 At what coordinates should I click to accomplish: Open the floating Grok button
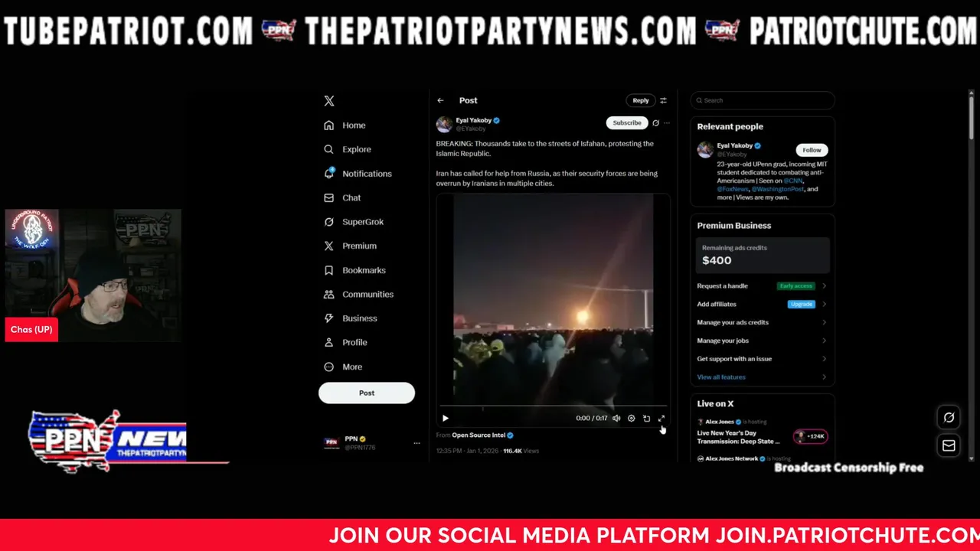pyautogui.click(x=949, y=417)
